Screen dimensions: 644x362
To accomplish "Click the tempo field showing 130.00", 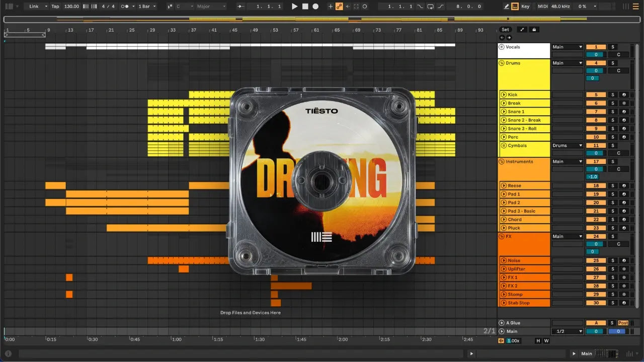I will (72, 7).
